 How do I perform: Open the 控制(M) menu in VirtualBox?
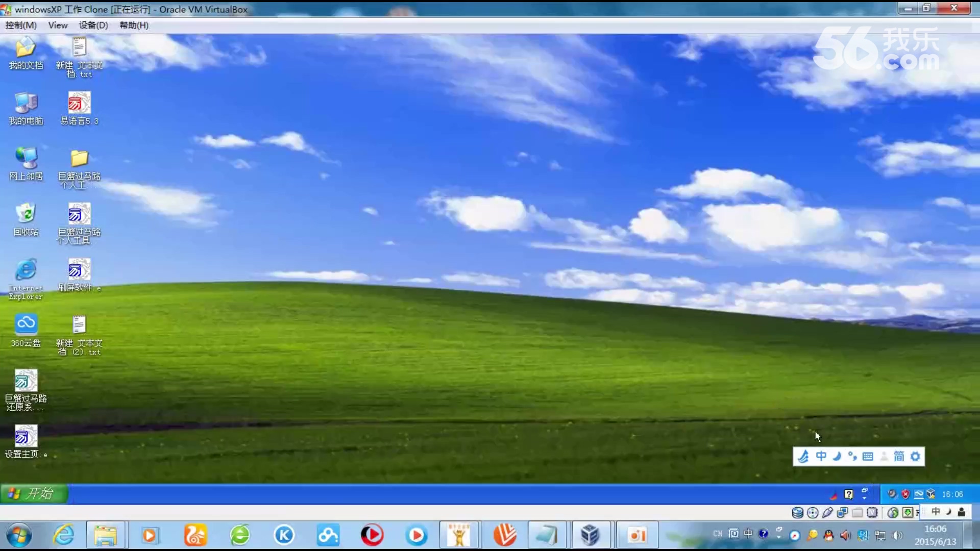point(21,25)
